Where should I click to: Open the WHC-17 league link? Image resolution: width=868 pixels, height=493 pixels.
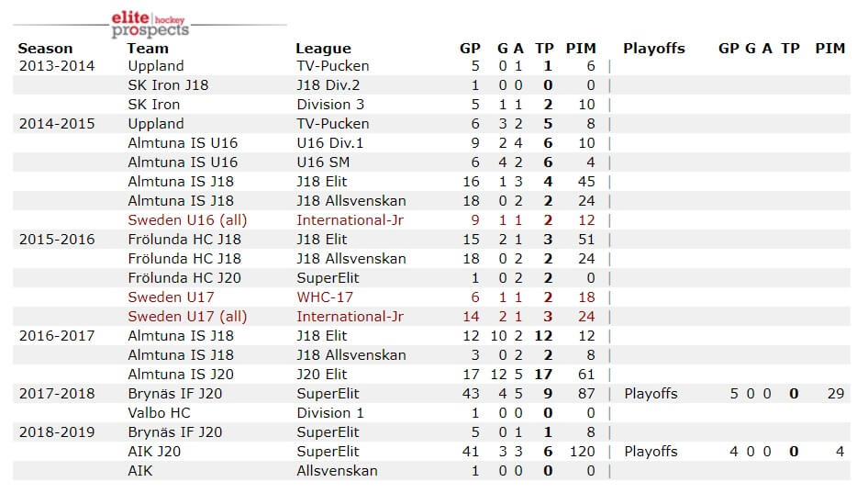(x=325, y=297)
